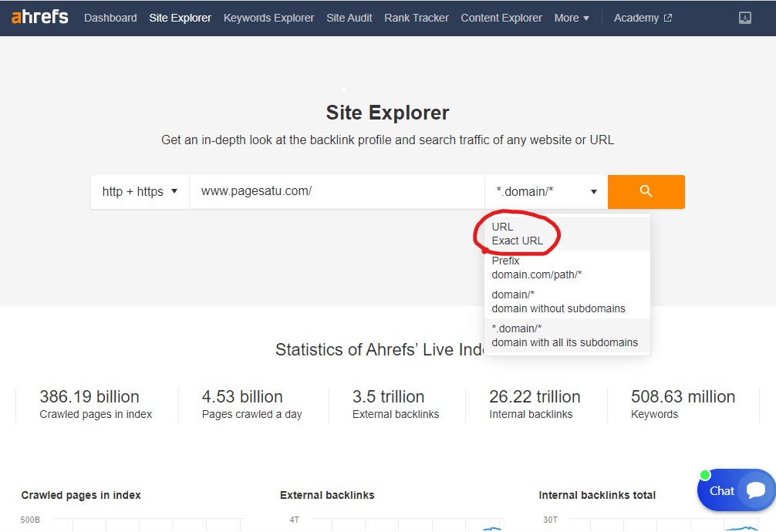Open the *.domain/* mode dropdown
776x532 pixels.
(546, 191)
